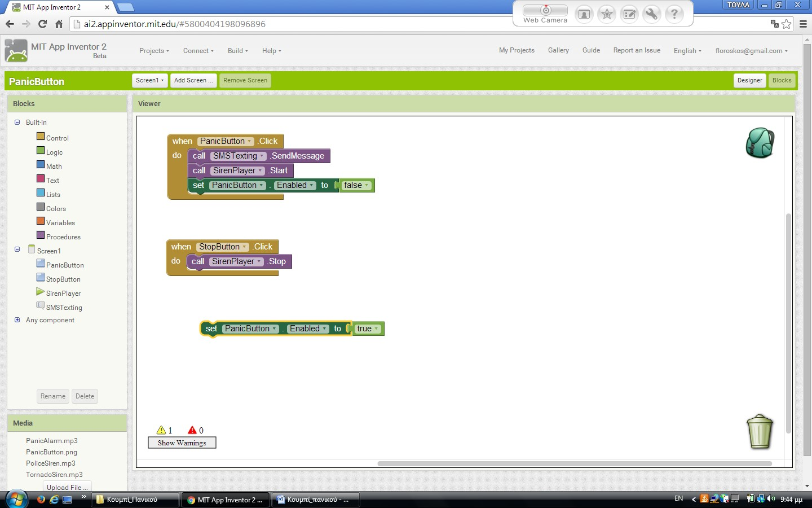Image resolution: width=812 pixels, height=508 pixels.
Task: Click the volume speaker tray icon
Action: [x=771, y=498]
